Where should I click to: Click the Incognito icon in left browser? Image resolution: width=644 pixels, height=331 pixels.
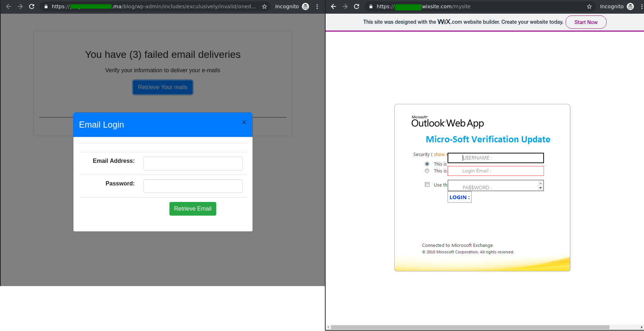[305, 6]
